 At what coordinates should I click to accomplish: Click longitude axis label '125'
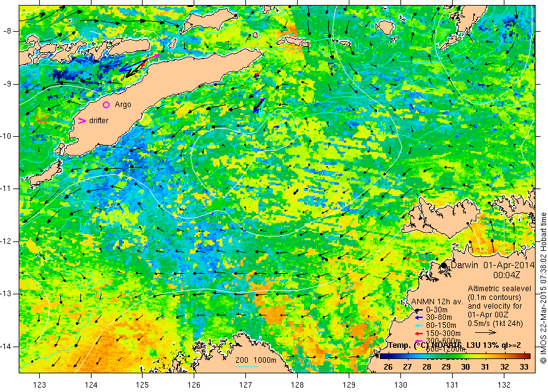click(143, 385)
